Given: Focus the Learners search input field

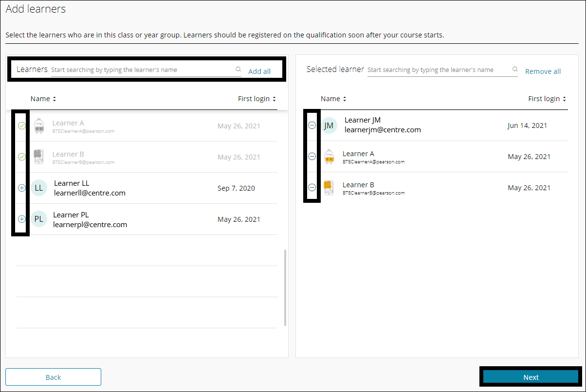Looking at the screenshot, I should (x=141, y=70).
